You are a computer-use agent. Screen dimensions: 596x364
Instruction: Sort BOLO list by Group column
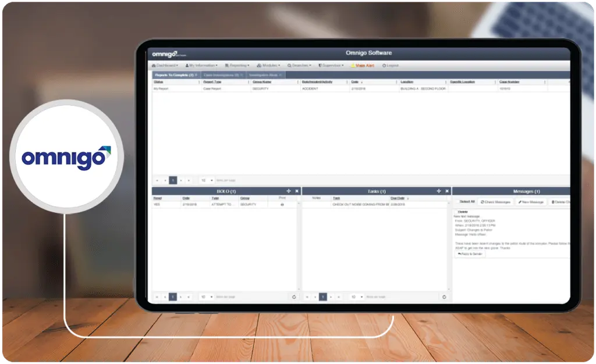tap(245, 198)
